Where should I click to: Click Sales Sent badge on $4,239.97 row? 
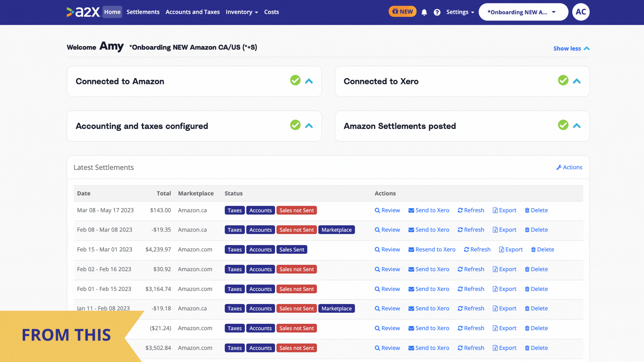[x=292, y=250]
